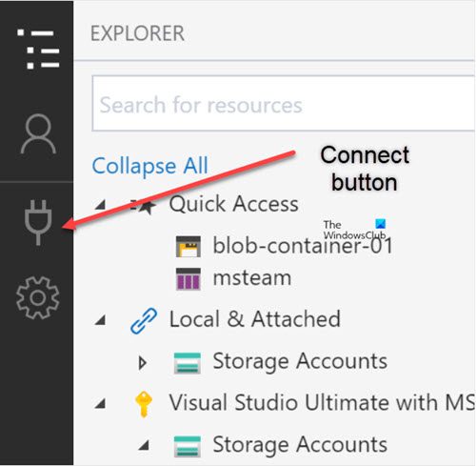The image size is (476, 466).
Task: Open Account Management person icon
Action: click(x=38, y=133)
